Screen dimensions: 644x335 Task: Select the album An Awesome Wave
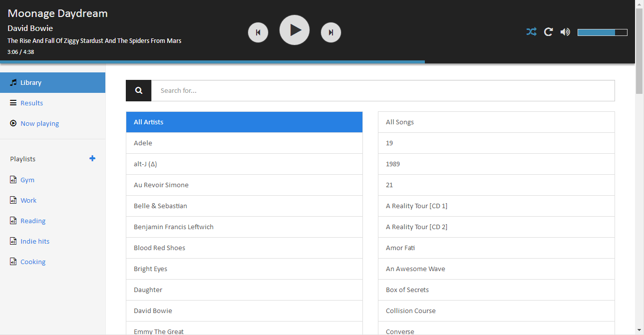point(496,269)
